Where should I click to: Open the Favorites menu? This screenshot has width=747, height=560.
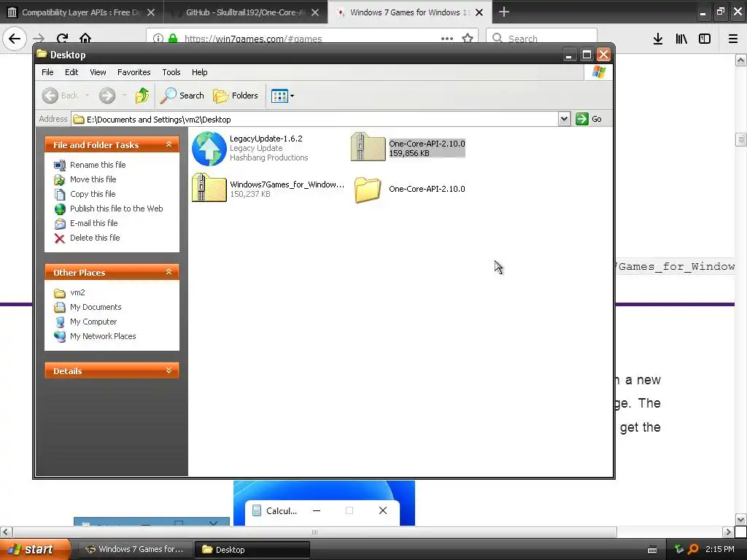coord(134,72)
